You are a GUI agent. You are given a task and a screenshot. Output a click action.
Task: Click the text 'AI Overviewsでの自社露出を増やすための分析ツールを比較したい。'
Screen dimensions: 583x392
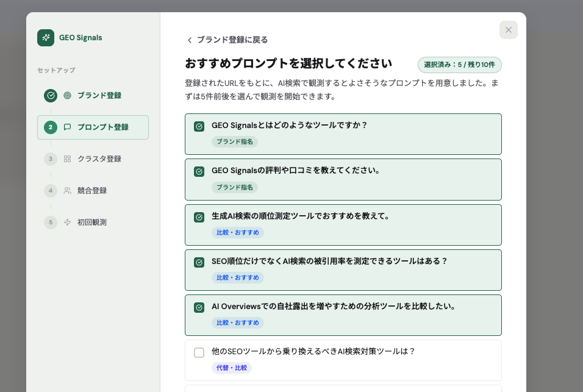tap(334, 307)
